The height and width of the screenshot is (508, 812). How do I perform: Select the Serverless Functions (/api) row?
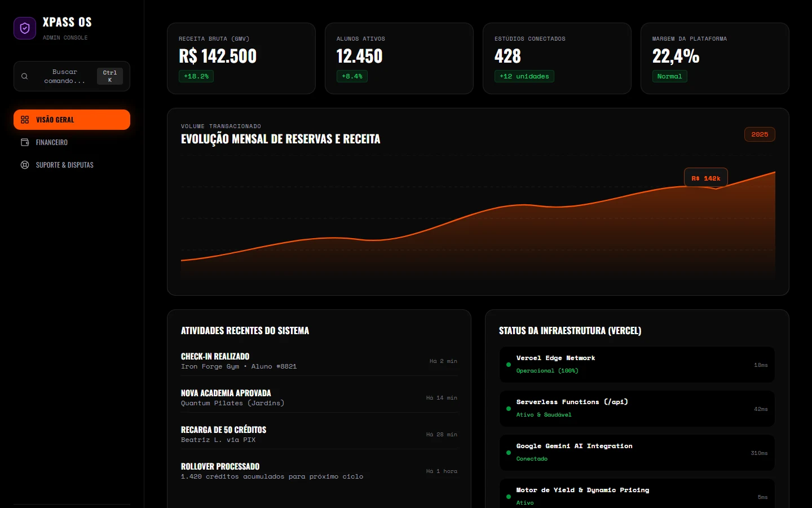point(637,409)
